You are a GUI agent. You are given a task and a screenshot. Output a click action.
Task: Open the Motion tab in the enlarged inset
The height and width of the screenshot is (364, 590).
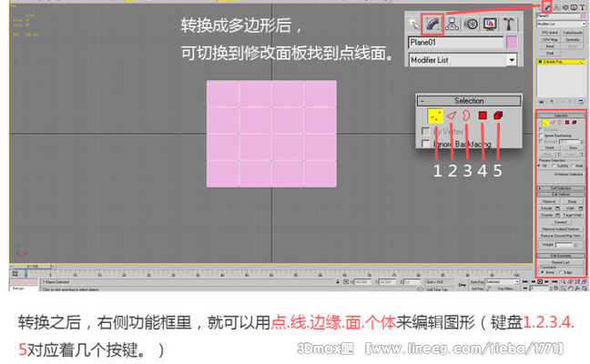(x=471, y=24)
